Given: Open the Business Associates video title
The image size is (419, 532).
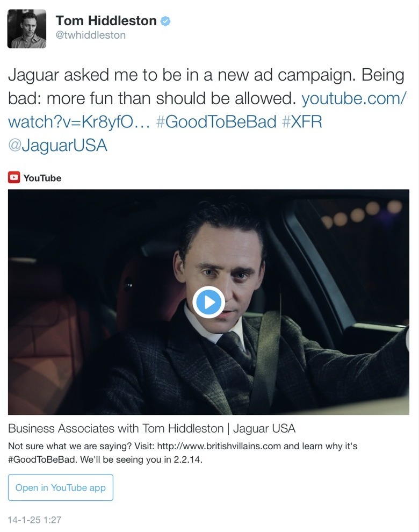Looking at the screenshot, I should coord(151,428).
